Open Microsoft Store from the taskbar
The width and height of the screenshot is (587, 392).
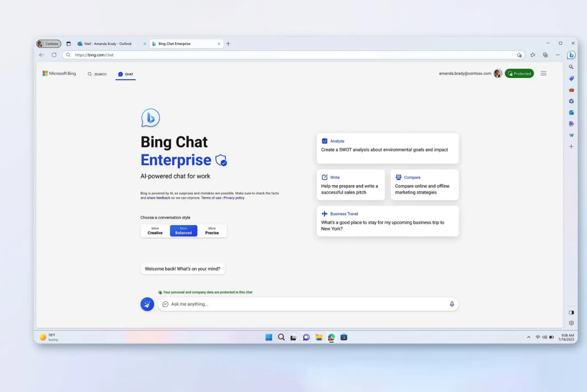(x=343, y=337)
